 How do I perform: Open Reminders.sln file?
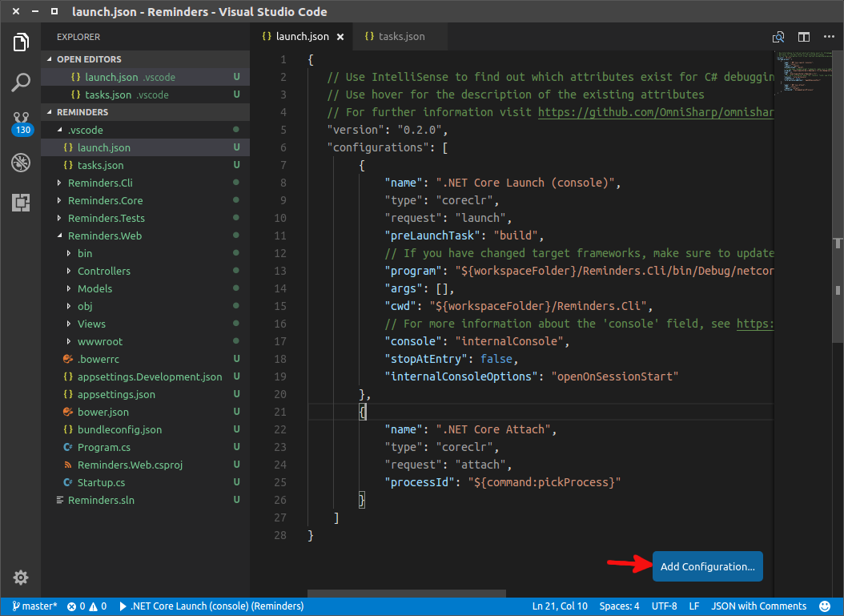point(145,500)
